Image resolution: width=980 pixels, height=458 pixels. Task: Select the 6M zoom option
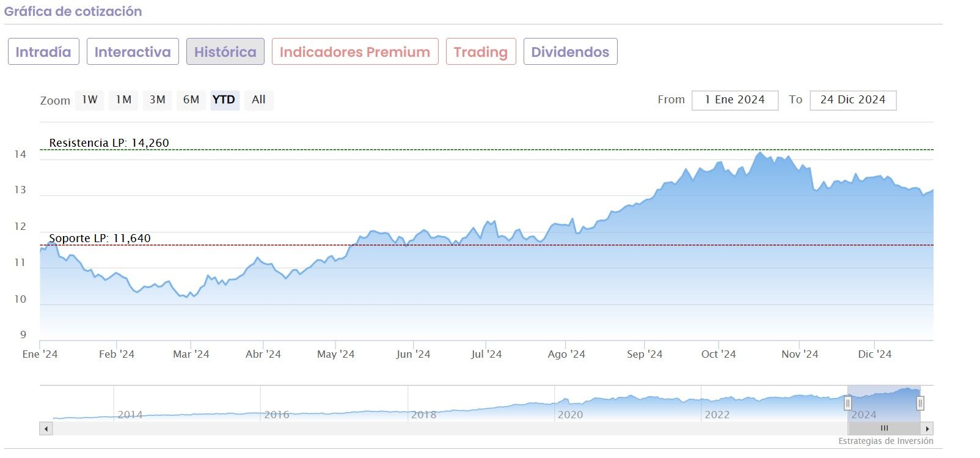click(191, 100)
